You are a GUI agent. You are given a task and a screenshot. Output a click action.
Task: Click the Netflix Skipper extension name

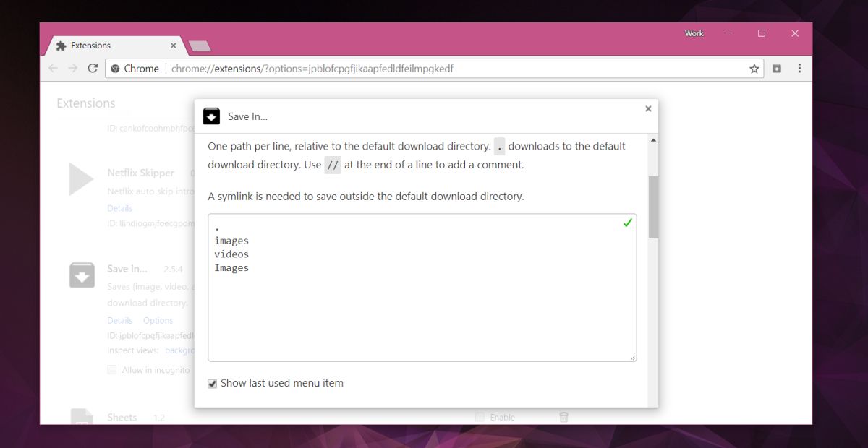coord(141,173)
